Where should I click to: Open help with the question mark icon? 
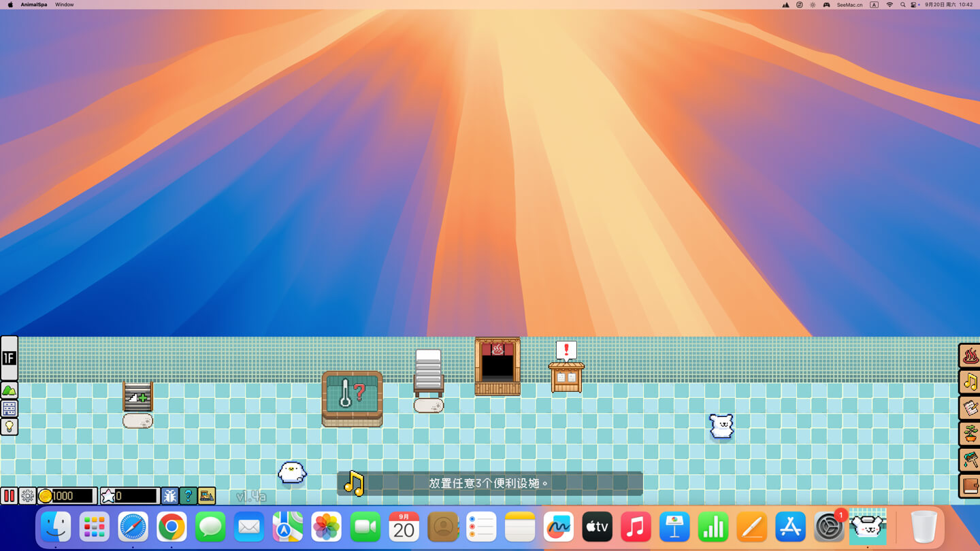click(x=188, y=496)
